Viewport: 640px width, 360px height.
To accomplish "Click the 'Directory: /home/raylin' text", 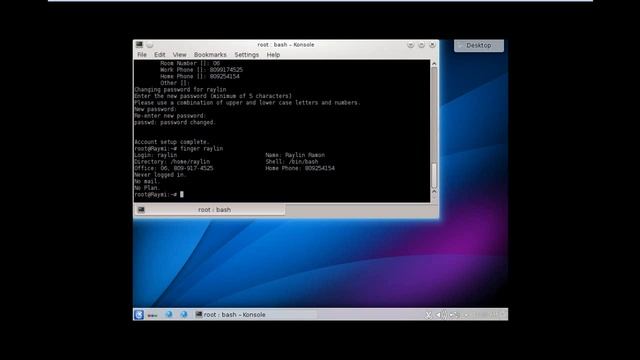I will (172, 162).
